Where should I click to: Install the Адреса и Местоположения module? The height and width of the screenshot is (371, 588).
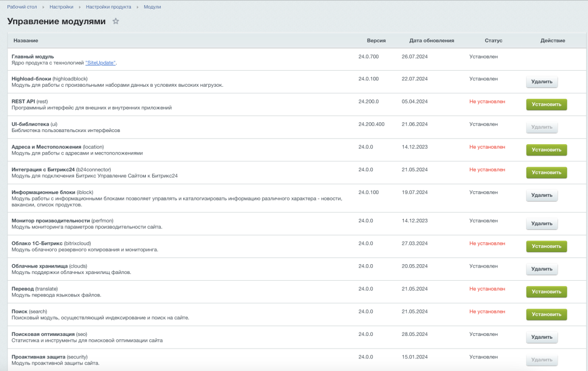[x=547, y=150]
